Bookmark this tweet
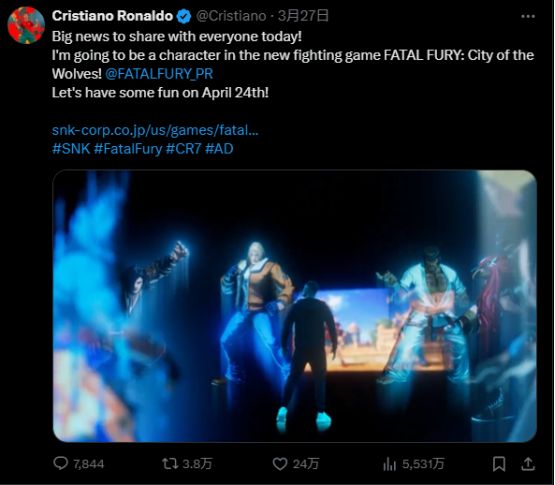 point(499,464)
